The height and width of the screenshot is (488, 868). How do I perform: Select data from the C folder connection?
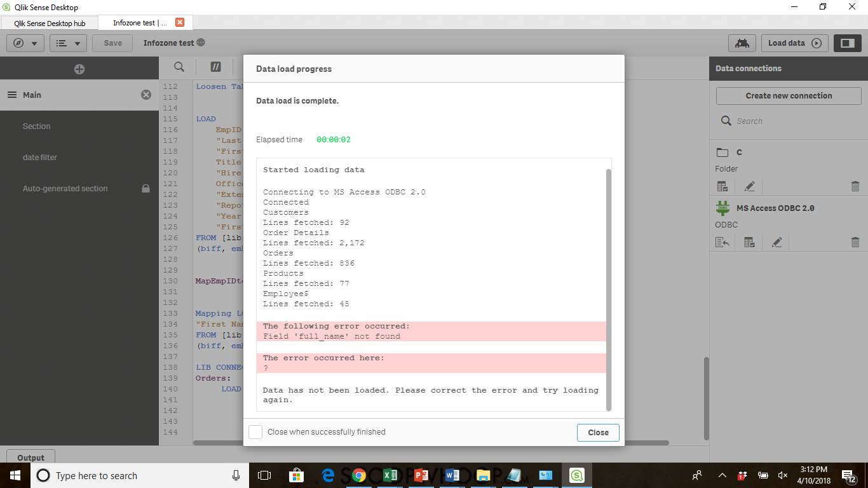[x=722, y=186]
